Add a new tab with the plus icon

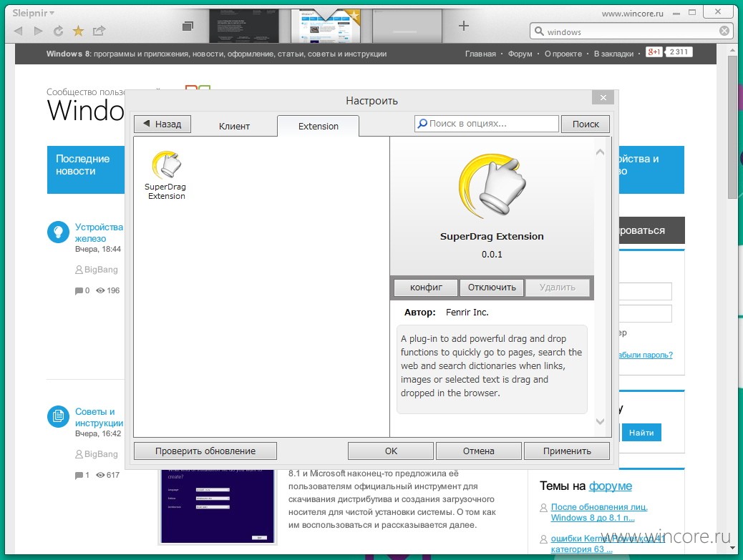tap(463, 26)
